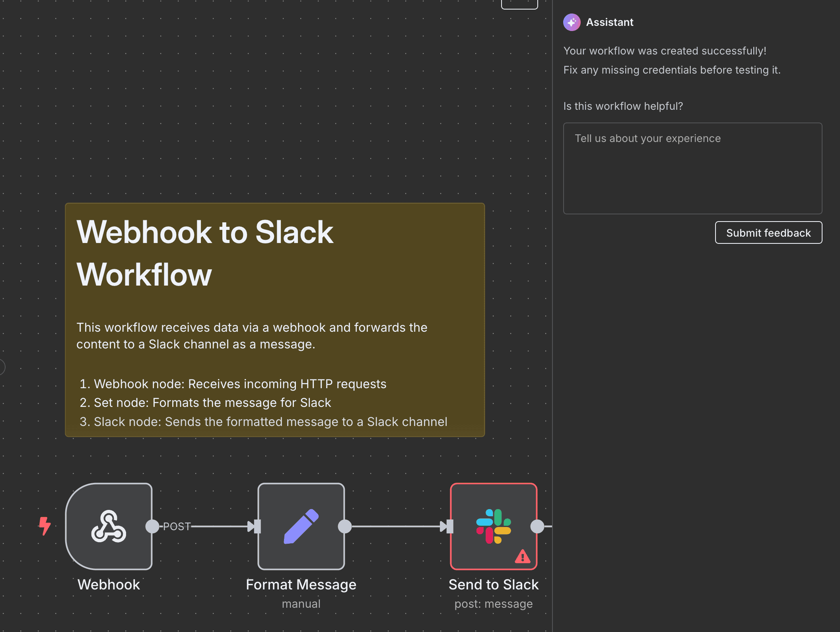Click the "Format Message" node label
Image resolution: width=840 pixels, height=632 pixels.
click(x=301, y=584)
